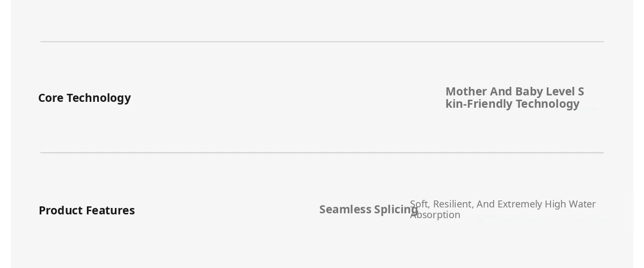Click the Soft, Resilient water absorption text
This screenshot has width=644, height=268.
click(502, 209)
